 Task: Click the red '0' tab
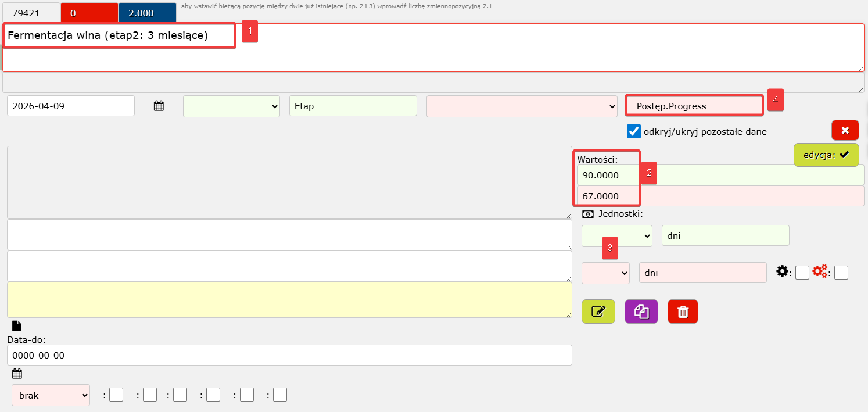tap(89, 13)
